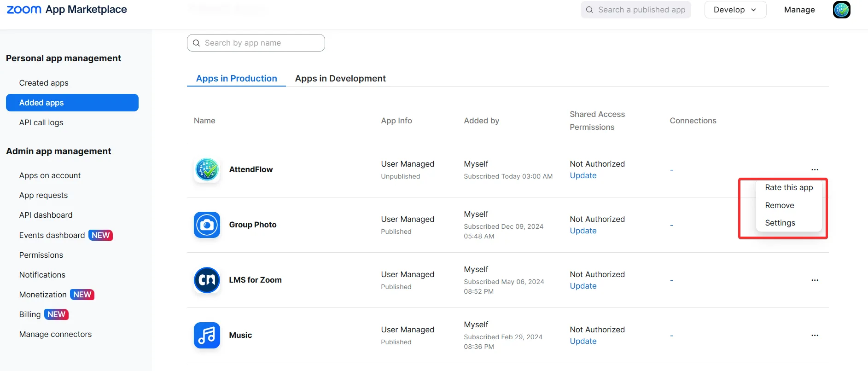Click Update link for Music
This screenshot has height=371, width=868.
[x=583, y=341]
